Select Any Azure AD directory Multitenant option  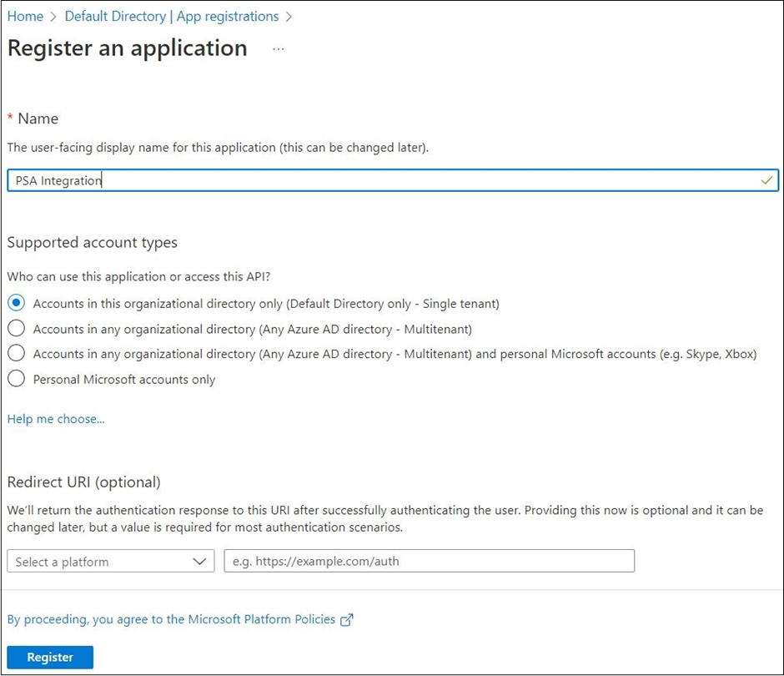click(16, 329)
